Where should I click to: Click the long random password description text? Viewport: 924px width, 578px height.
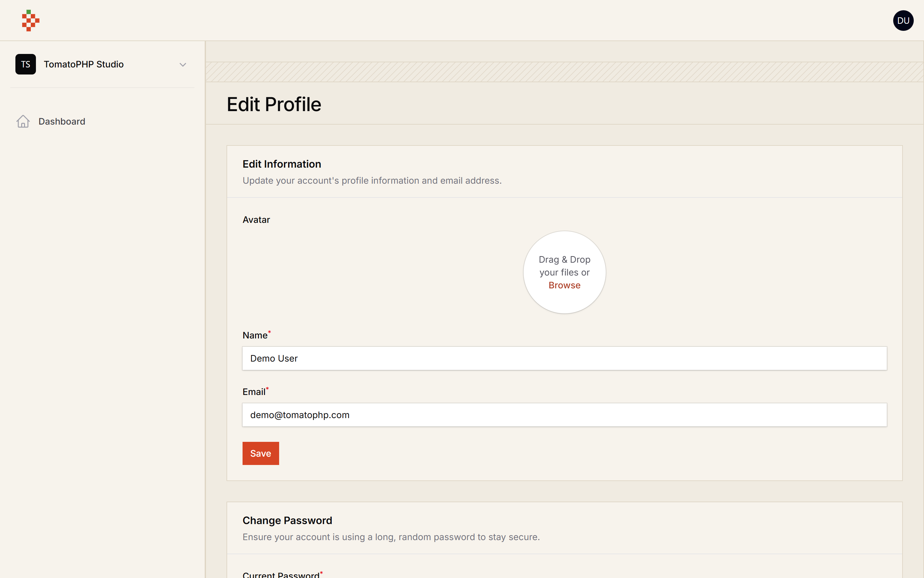tap(391, 537)
